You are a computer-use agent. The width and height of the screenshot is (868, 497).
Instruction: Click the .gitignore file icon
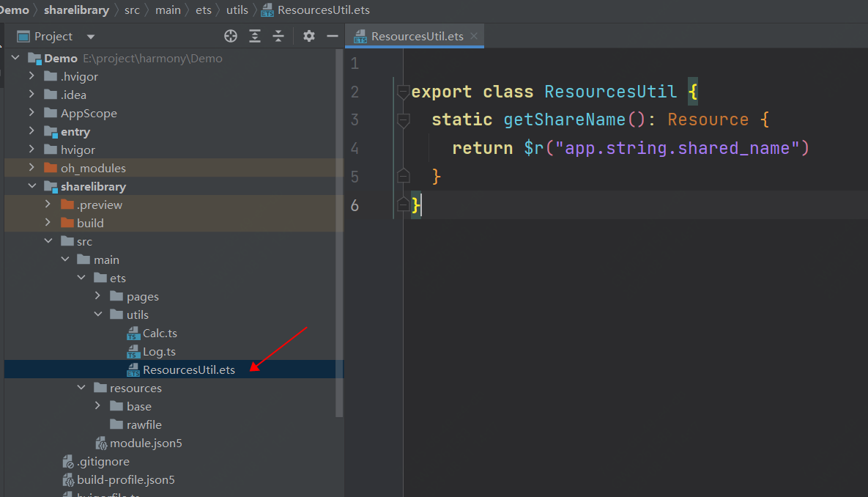pyautogui.click(x=68, y=462)
